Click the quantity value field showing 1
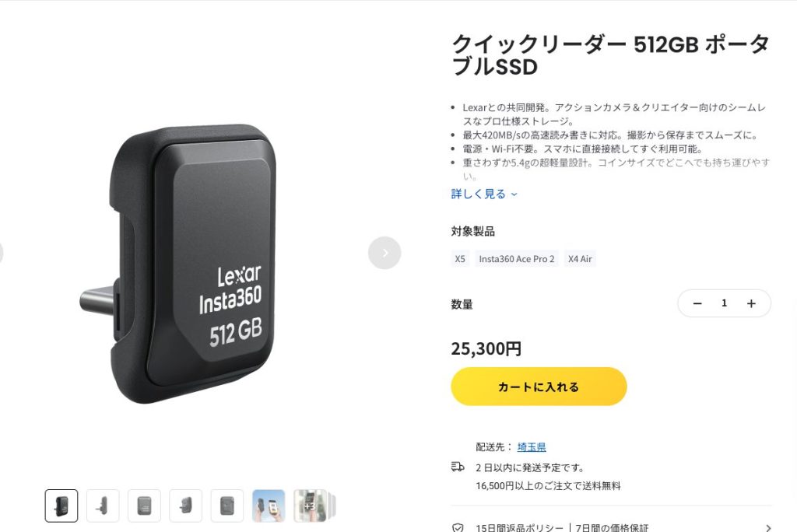Screen dimensions: 797x532 click(725, 303)
